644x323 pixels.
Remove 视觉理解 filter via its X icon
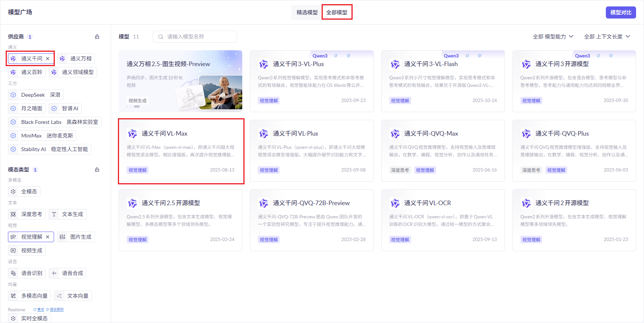(48, 237)
